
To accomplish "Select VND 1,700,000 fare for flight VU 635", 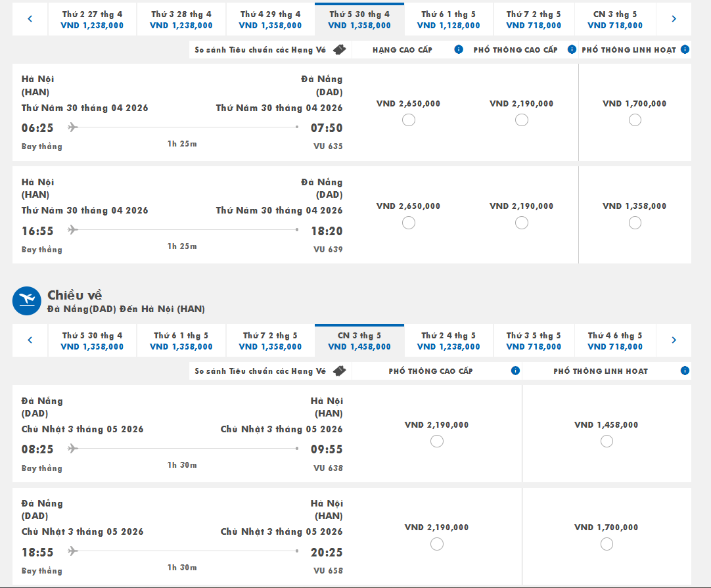I will coord(634,120).
